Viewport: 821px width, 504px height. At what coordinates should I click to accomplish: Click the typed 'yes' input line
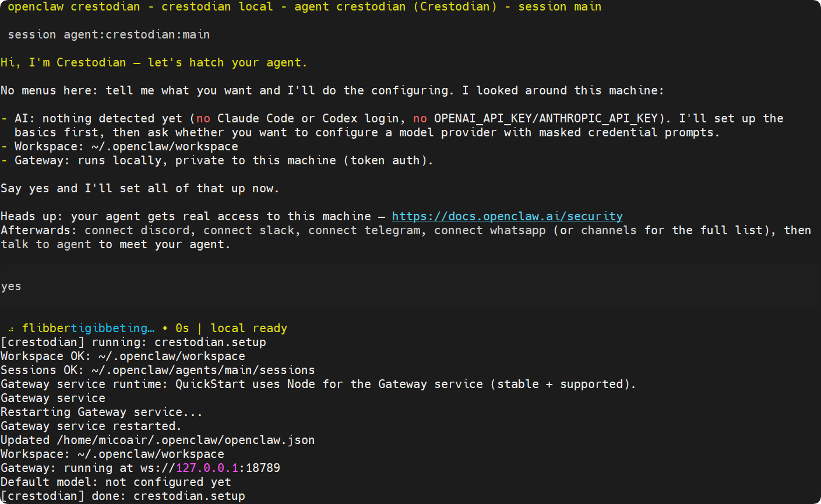(x=11, y=287)
